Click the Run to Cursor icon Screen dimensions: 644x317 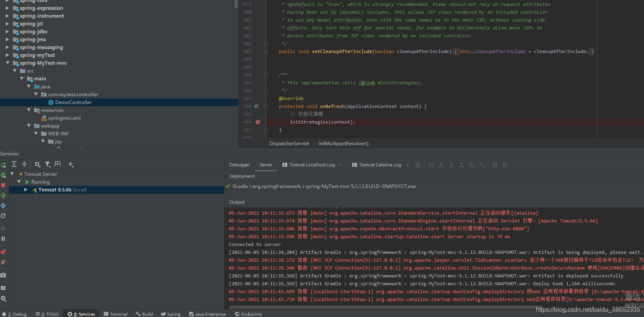482,165
